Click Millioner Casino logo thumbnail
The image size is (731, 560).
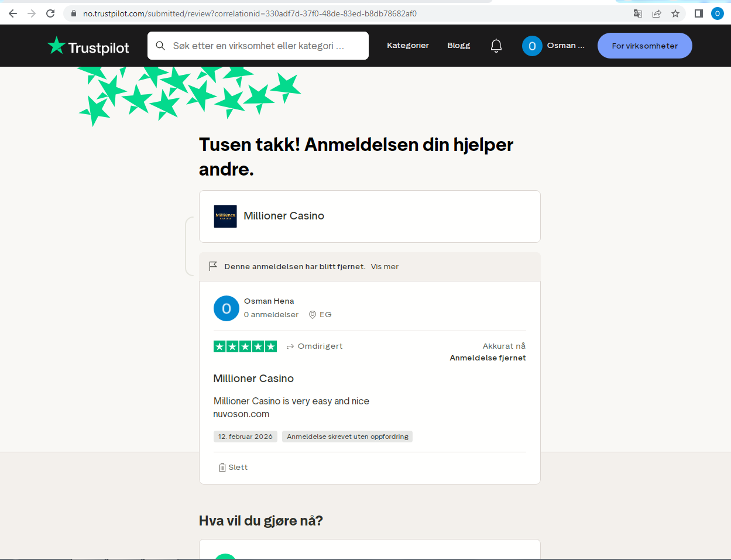[x=225, y=216]
